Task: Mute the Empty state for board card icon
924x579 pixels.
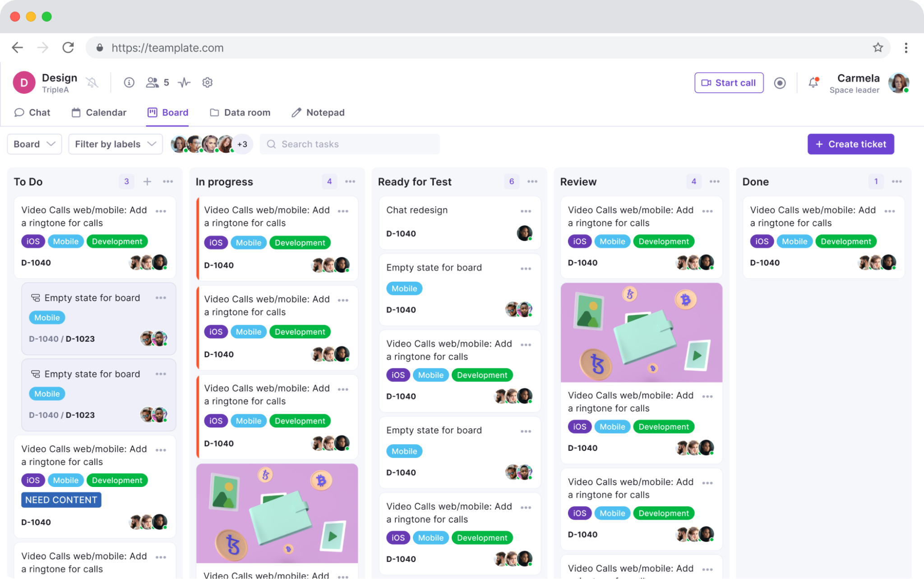Action: pos(36,298)
